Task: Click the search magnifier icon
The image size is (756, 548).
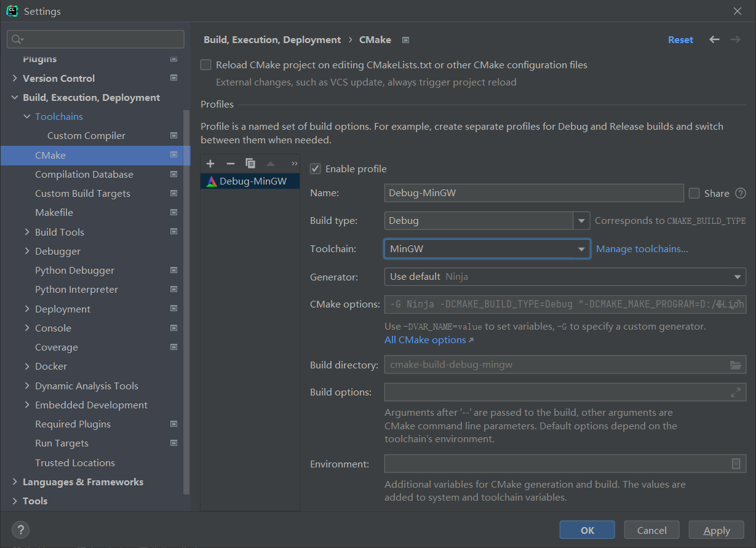Action: (17, 39)
